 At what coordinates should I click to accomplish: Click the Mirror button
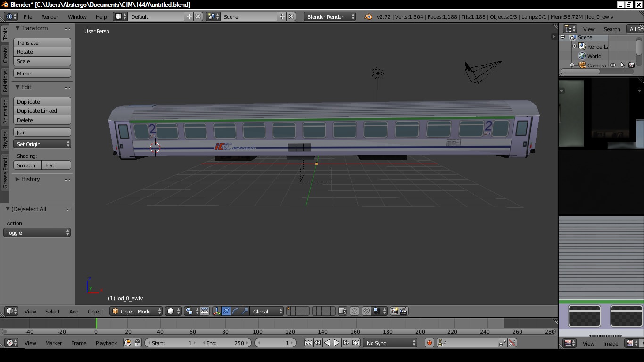[x=42, y=74]
